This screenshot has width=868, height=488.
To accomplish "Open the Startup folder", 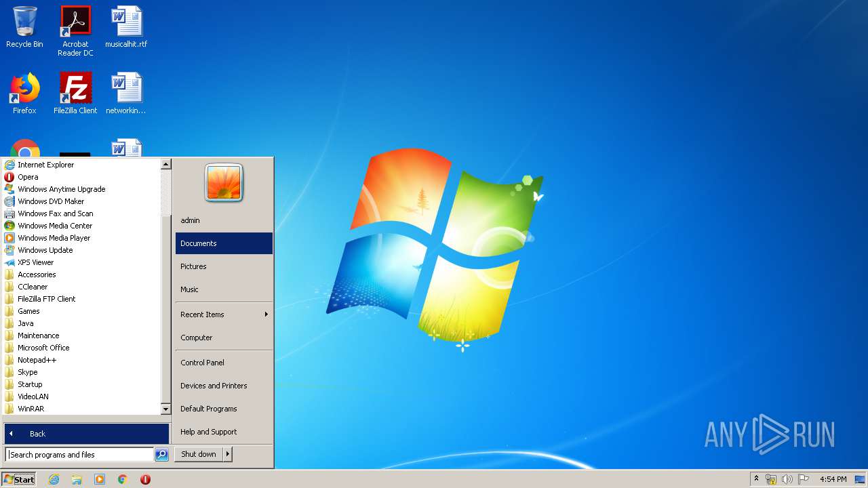I will [81, 384].
